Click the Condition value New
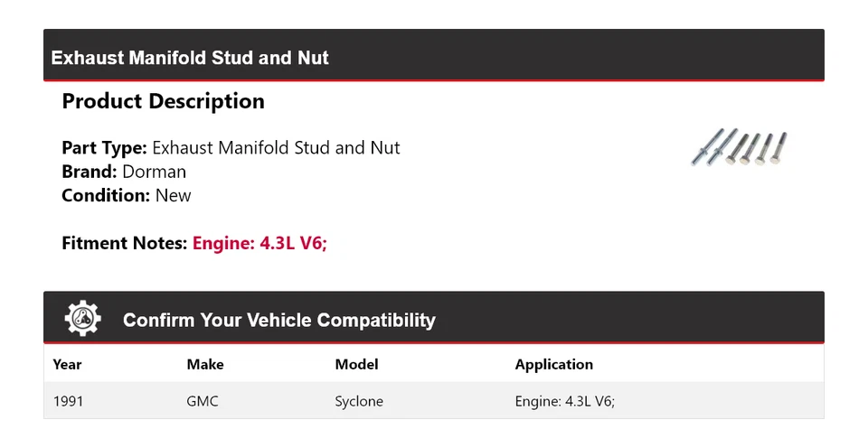This screenshot has height=448, width=868. point(173,195)
